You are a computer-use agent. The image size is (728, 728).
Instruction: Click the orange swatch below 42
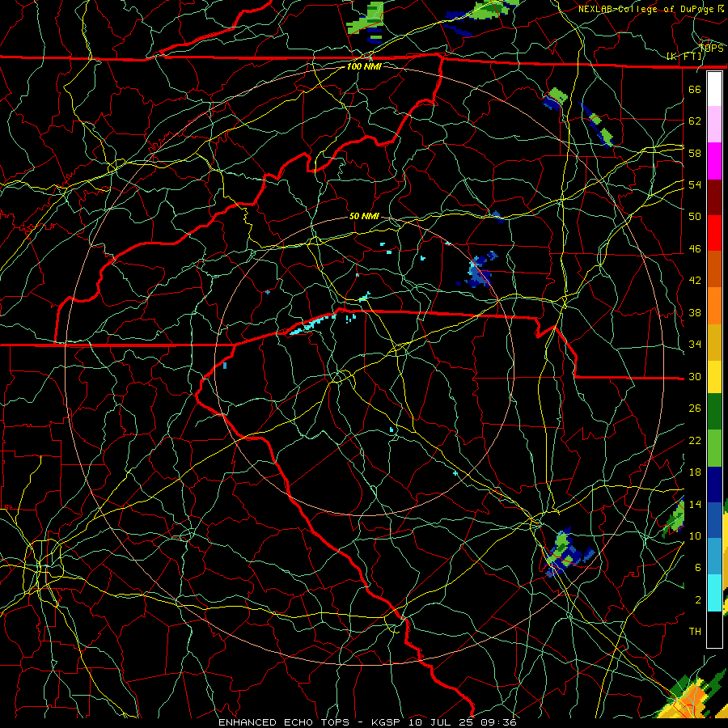(x=714, y=306)
